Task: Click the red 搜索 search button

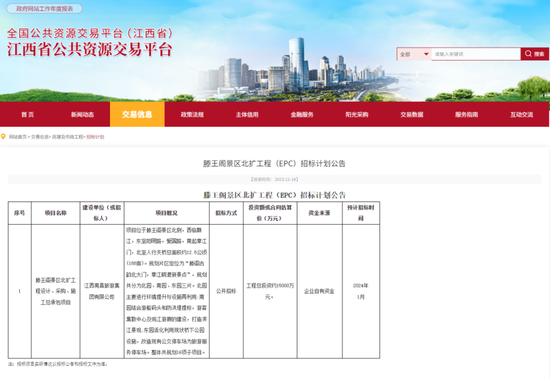Action: [x=535, y=54]
